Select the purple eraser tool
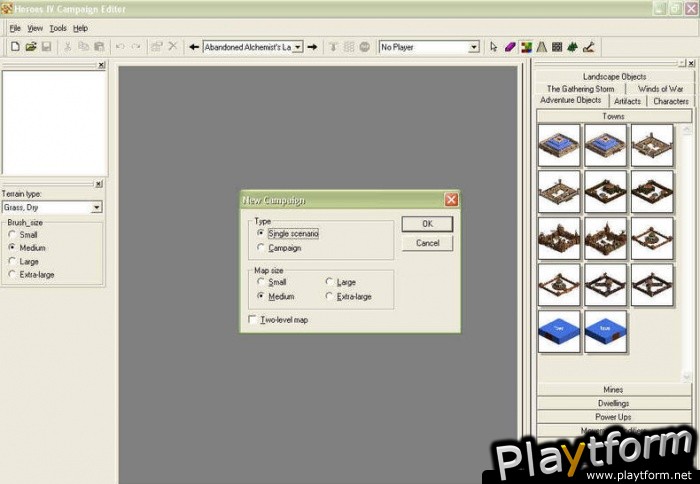700x484 pixels. tap(510, 46)
